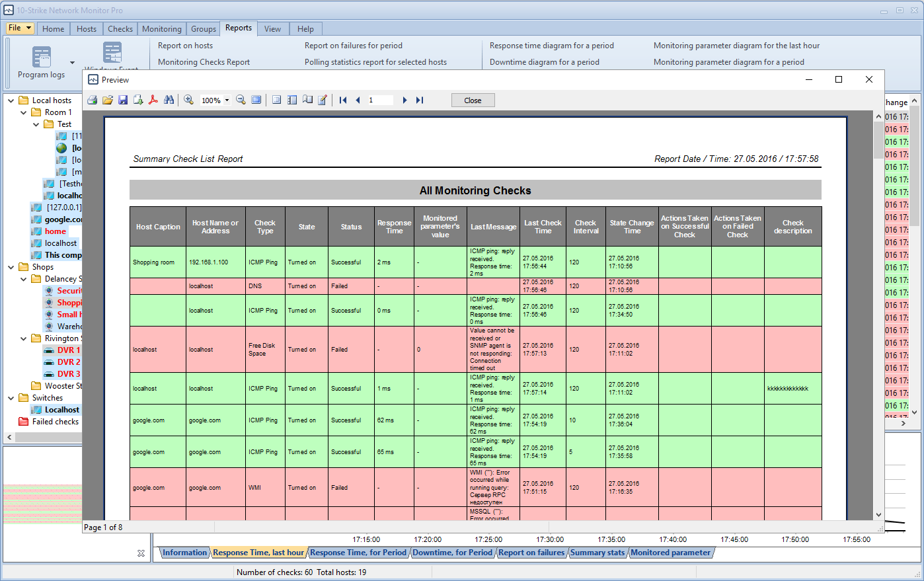This screenshot has width=924, height=581.
Task: Click host tree horizontal scroll left arrow
Action: 9,437
